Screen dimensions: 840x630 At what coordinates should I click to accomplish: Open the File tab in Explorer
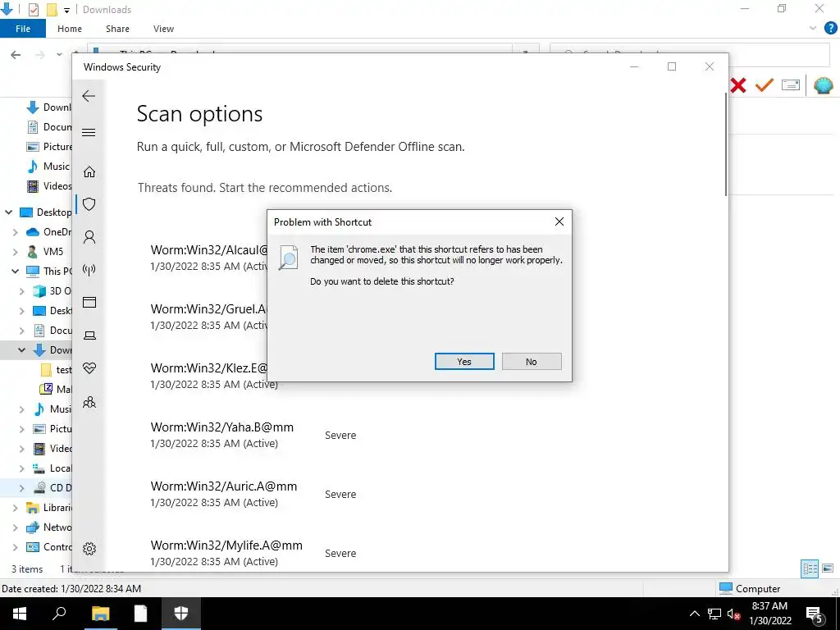[23, 29]
